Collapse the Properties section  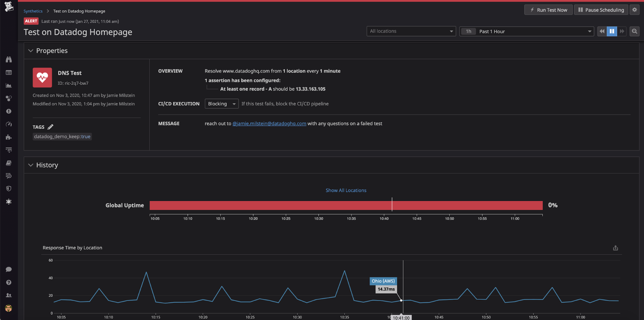click(31, 51)
